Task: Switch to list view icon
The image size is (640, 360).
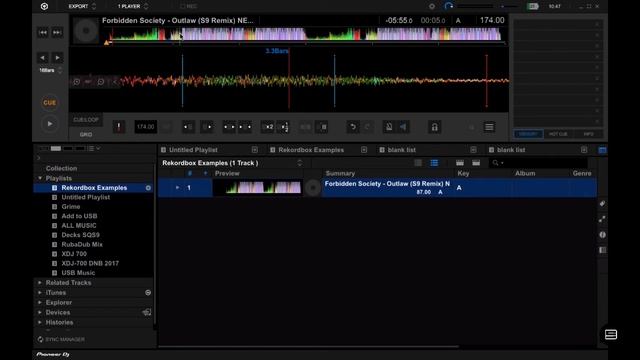Action: (434, 163)
